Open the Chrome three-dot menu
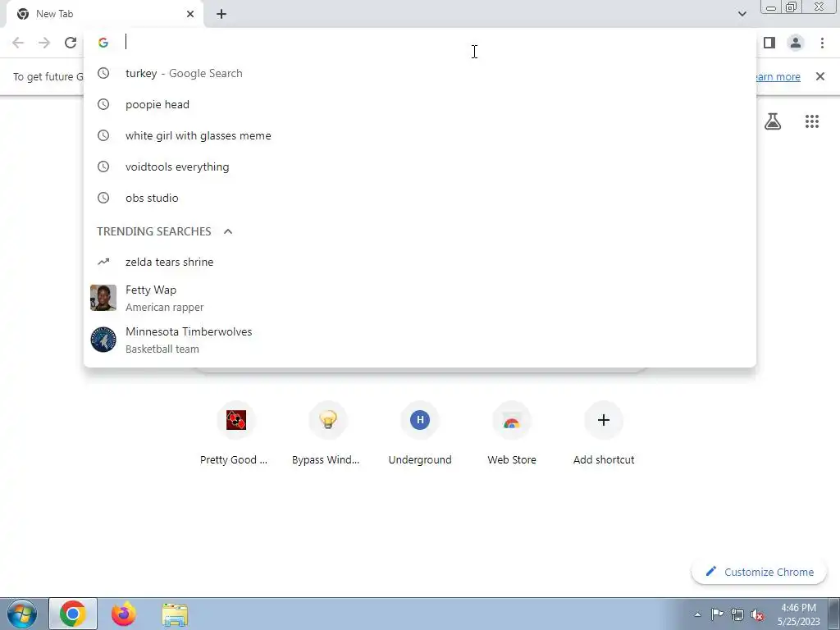This screenshot has width=840, height=630. click(x=822, y=43)
